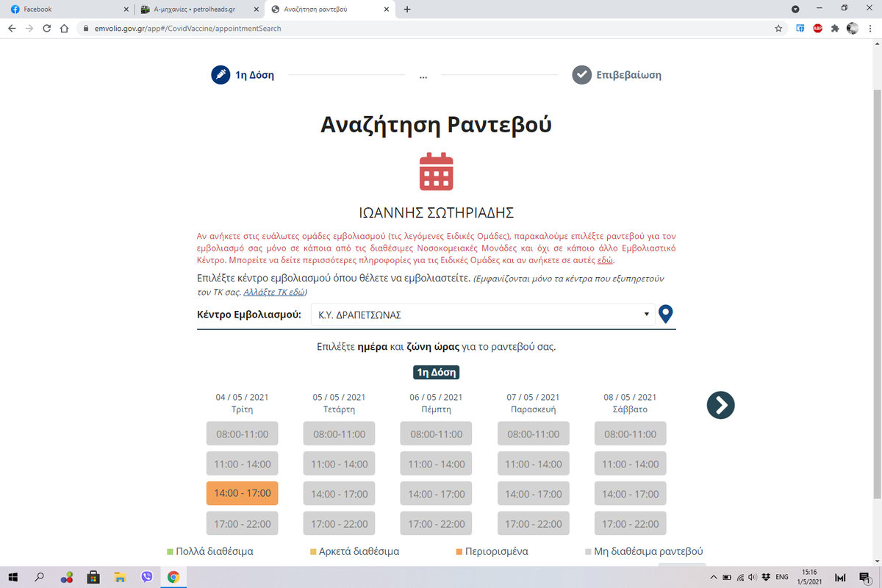This screenshot has height=588, width=882.
Task: Go back with browser back arrow
Action: click(x=12, y=29)
